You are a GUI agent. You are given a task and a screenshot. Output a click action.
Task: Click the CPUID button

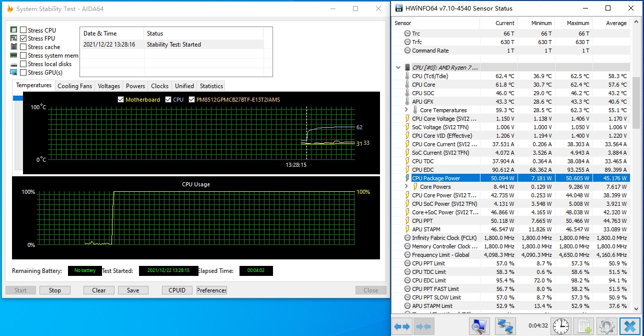click(x=177, y=290)
